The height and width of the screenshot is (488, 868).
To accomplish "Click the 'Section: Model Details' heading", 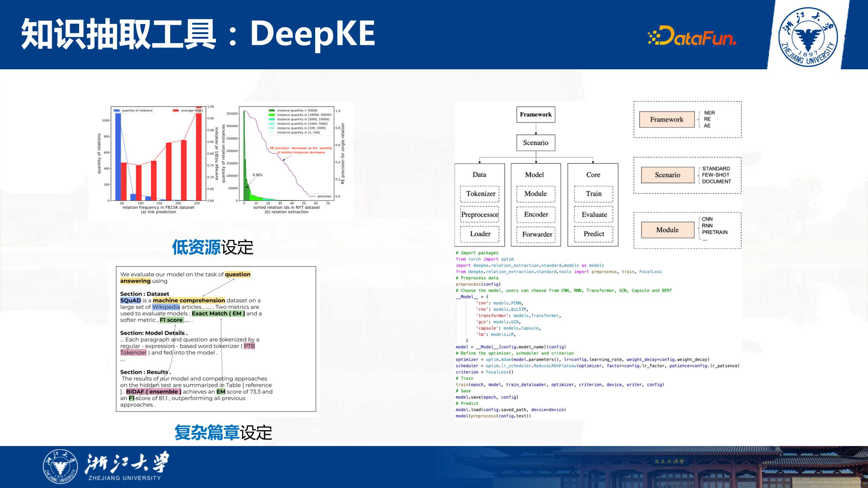I will [154, 333].
